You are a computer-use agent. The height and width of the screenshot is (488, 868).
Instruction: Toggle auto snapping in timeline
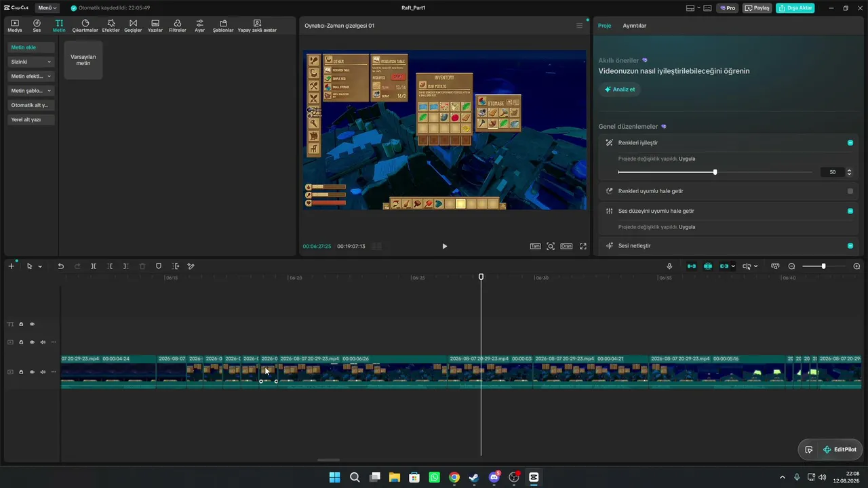pos(708,266)
